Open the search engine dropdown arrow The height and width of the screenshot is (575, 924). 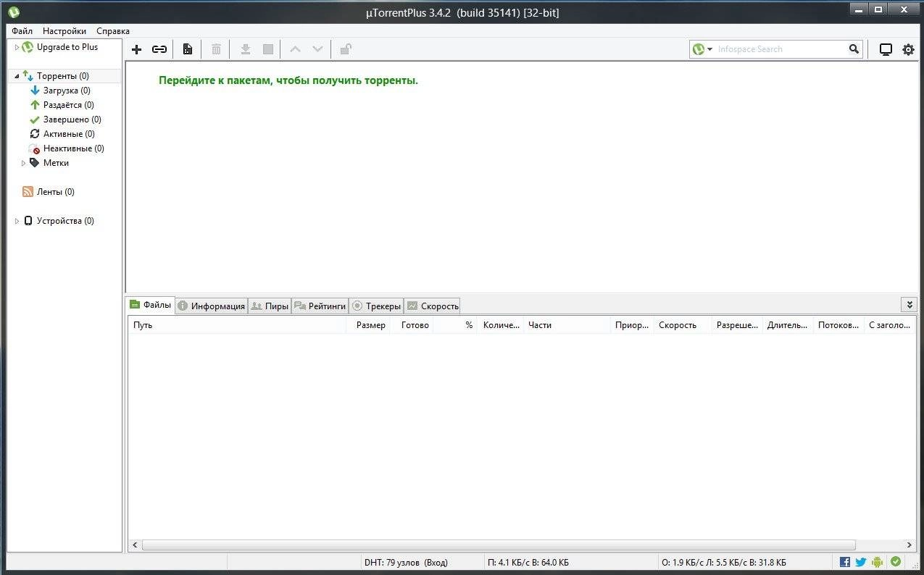click(708, 49)
